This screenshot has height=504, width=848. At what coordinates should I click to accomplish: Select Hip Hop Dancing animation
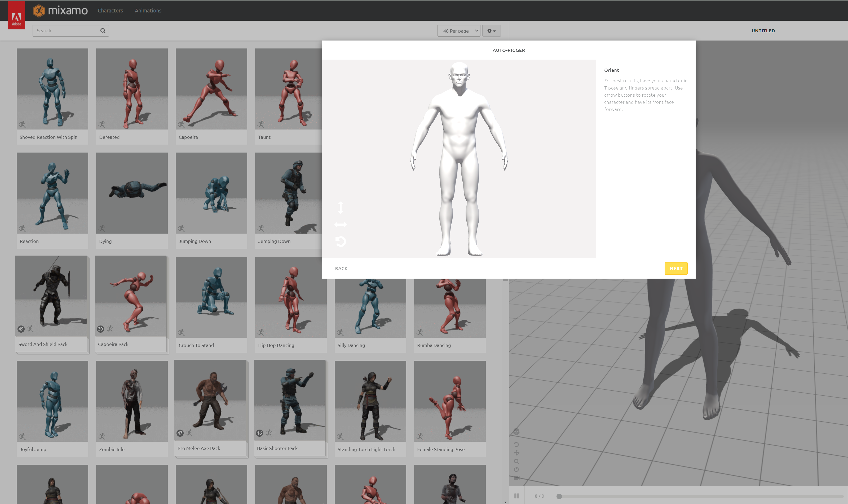point(291,304)
